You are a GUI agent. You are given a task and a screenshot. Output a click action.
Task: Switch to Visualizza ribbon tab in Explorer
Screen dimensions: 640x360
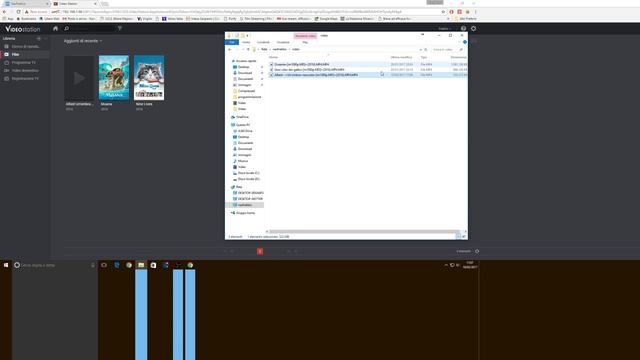(x=283, y=42)
